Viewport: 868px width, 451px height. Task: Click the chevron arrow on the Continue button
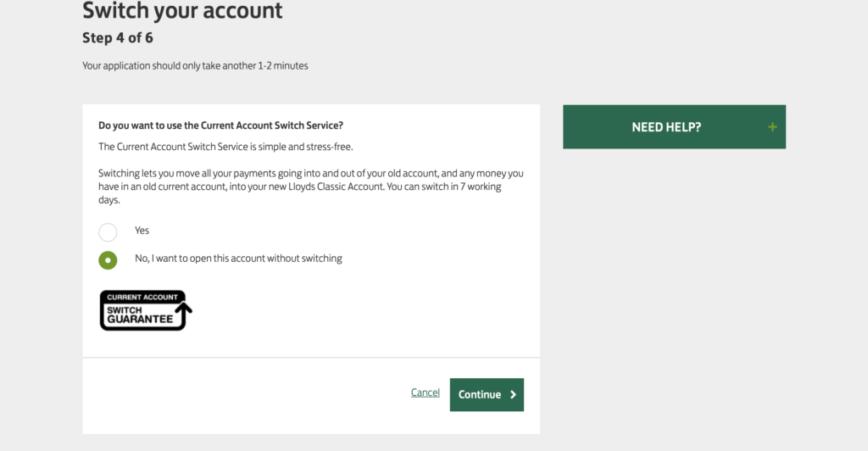point(513,394)
